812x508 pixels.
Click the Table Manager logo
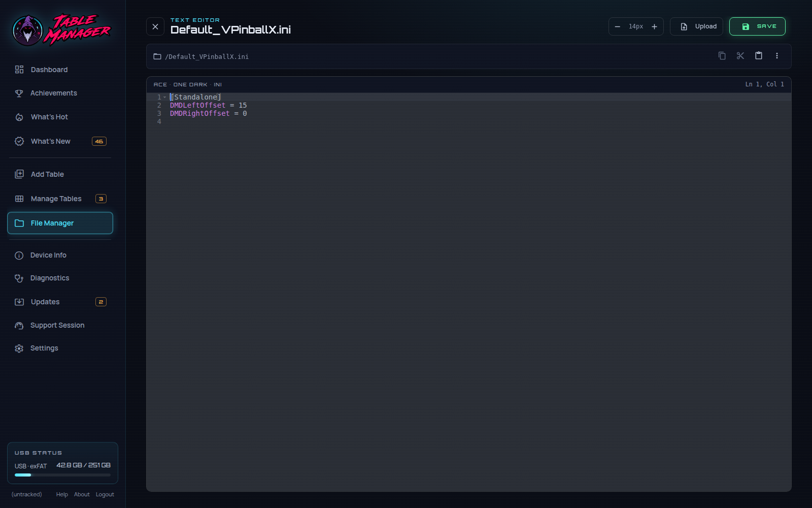(x=61, y=29)
